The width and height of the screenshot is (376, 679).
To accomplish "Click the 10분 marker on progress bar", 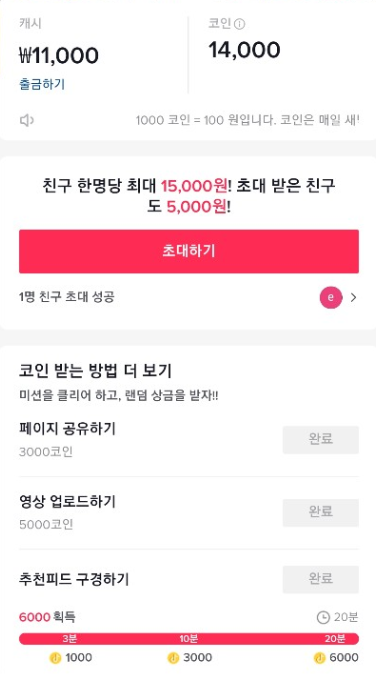I will coord(188,639).
